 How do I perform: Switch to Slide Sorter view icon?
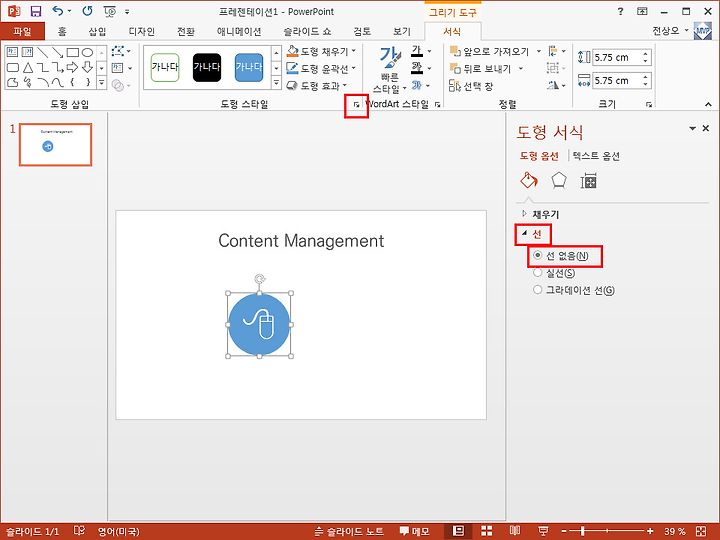[487, 531]
